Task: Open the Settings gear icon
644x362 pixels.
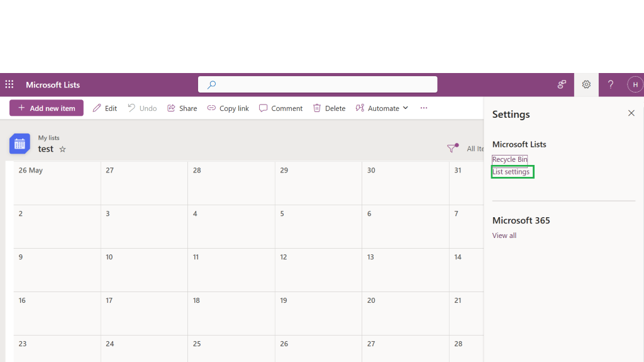Action: point(586,85)
